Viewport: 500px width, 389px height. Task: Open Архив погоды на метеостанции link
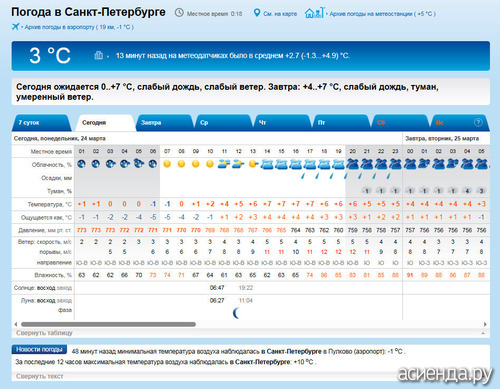coord(382,14)
